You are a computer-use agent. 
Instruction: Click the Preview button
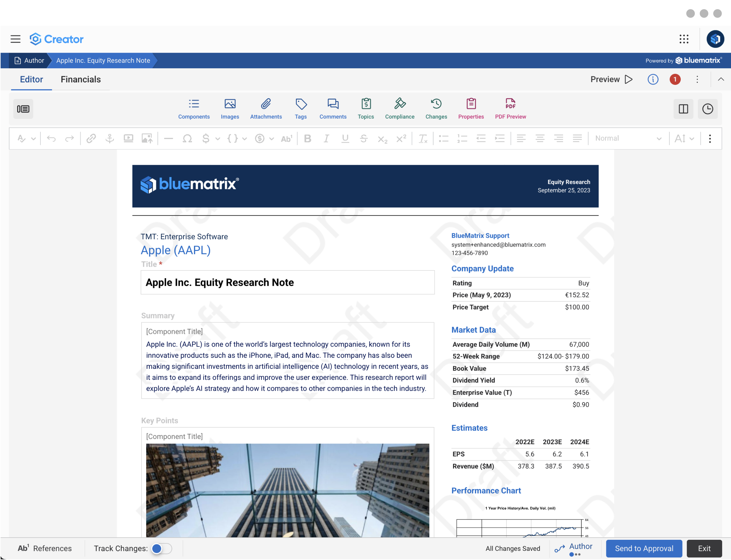611,79
